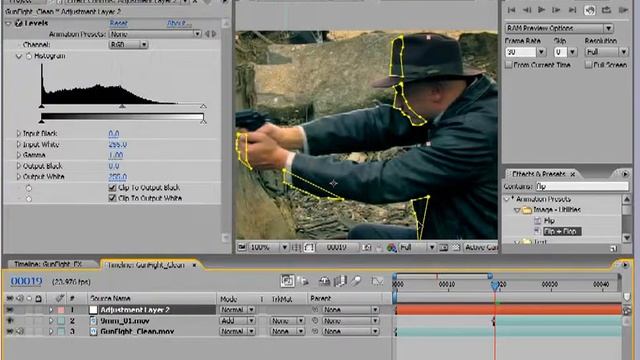This screenshot has width=640, height=360.
Task: Click the Show Channel RGB color icon
Action: click(x=391, y=248)
